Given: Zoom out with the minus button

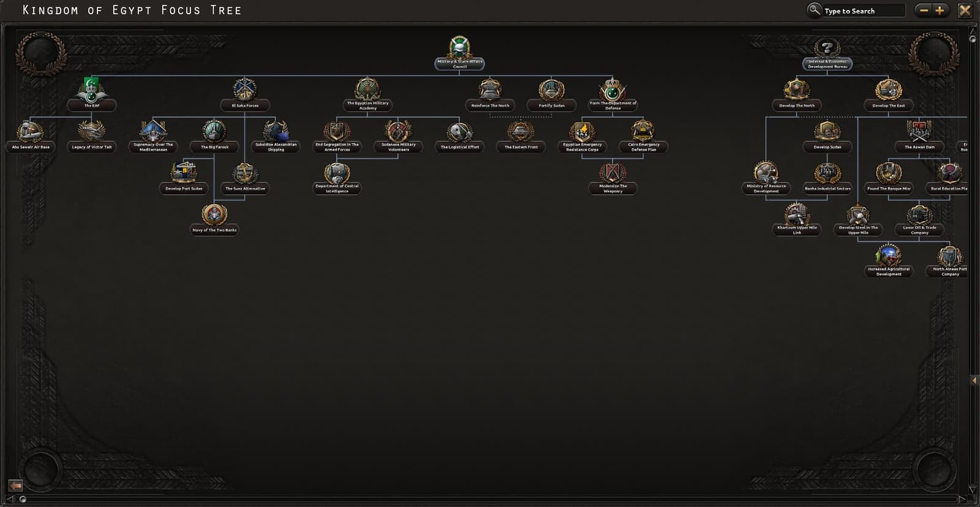Looking at the screenshot, I should (924, 10).
